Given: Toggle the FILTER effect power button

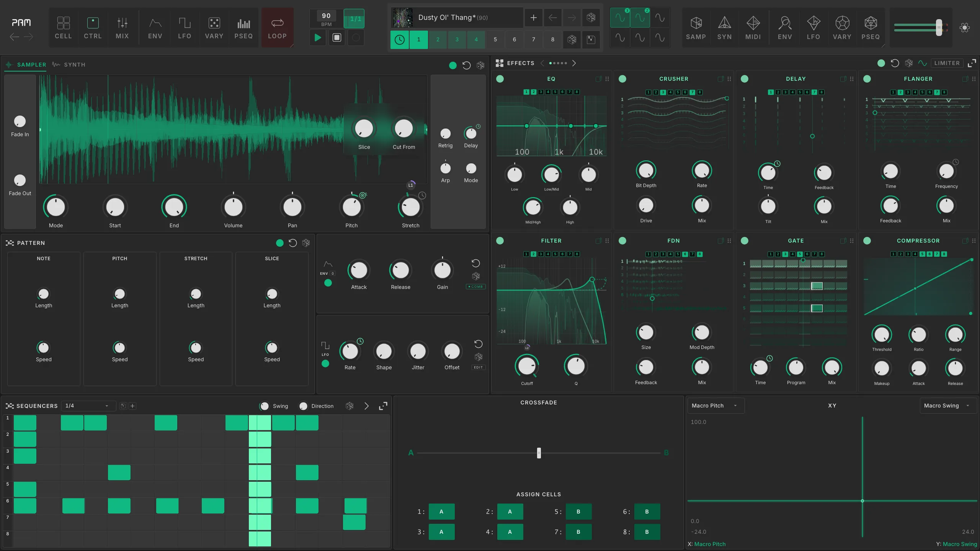Looking at the screenshot, I should point(500,241).
